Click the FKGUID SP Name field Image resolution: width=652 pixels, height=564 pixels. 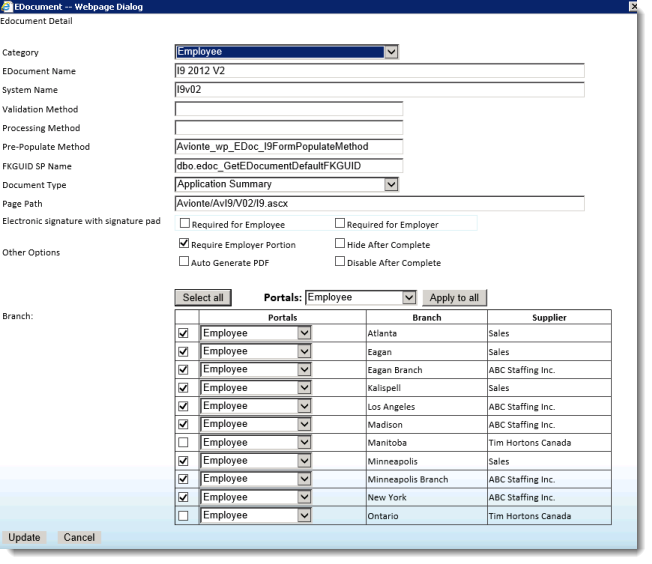[x=289, y=166]
